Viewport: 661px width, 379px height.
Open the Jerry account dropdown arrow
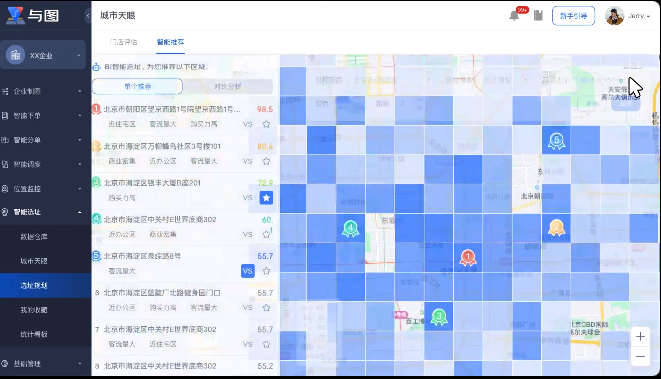(x=648, y=16)
